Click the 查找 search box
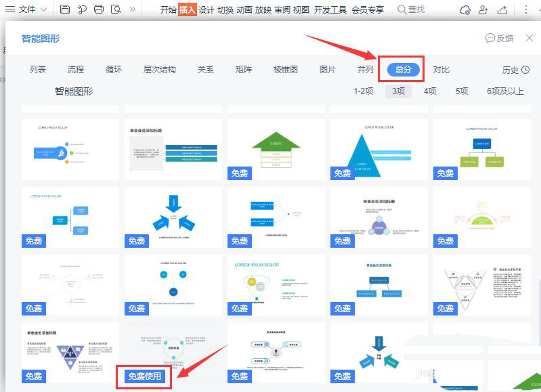Image resolution: width=541 pixels, height=392 pixels. pyautogui.click(x=411, y=9)
